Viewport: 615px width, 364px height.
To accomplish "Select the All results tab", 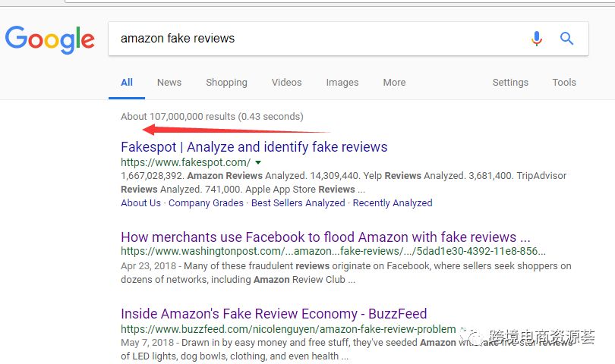I will 127,83.
